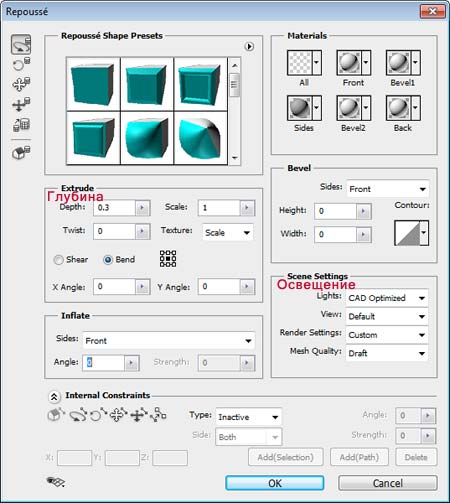Choose the rounded bevel cube preset in second row
Image resolution: width=450 pixels, height=503 pixels.
[x=93, y=138]
